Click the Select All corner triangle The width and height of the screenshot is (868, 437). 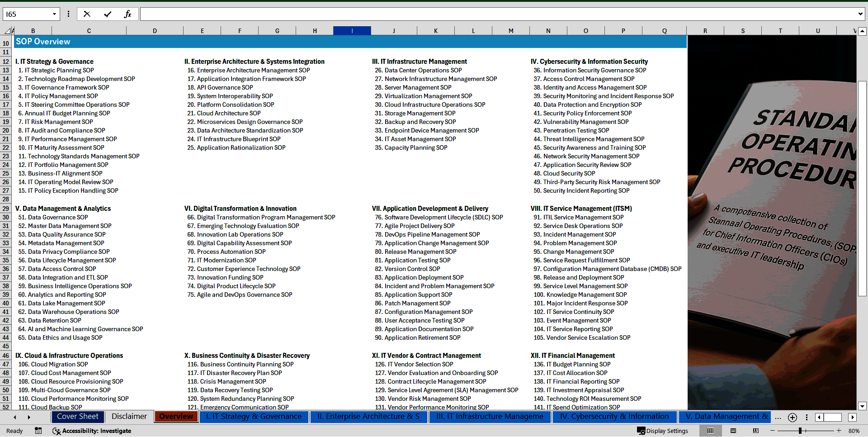8,31
